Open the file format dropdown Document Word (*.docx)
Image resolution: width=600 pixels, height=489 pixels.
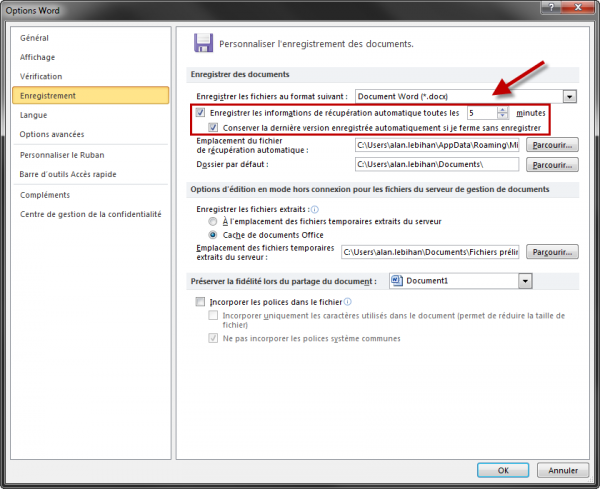point(570,96)
